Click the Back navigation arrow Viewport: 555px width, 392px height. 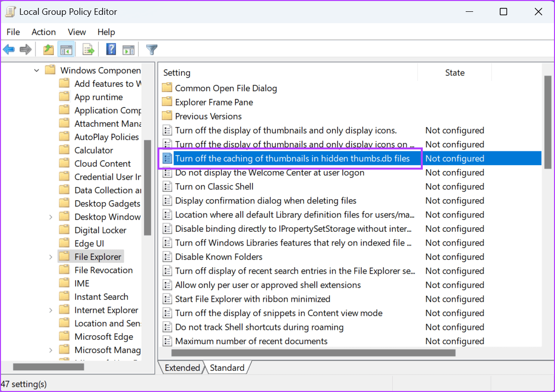[9, 49]
